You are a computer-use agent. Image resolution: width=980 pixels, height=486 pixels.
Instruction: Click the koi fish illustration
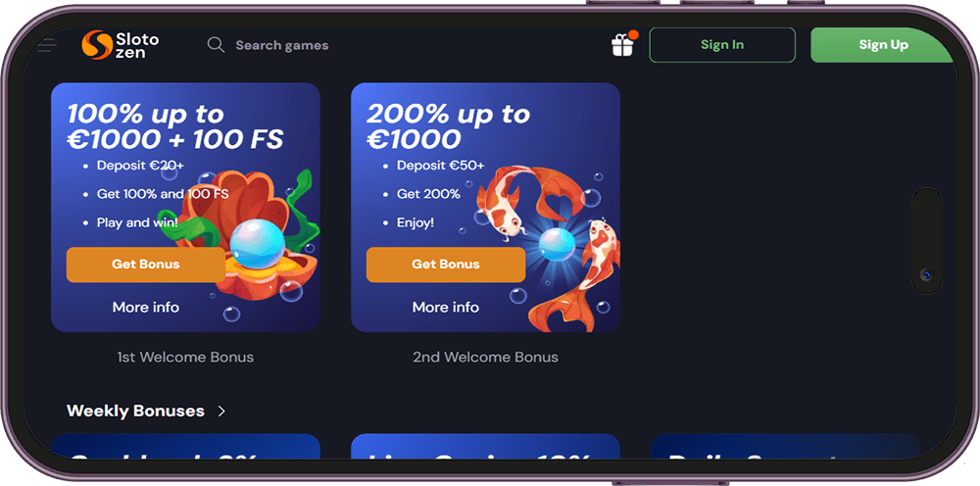pyautogui.click(x=550, y=244)
